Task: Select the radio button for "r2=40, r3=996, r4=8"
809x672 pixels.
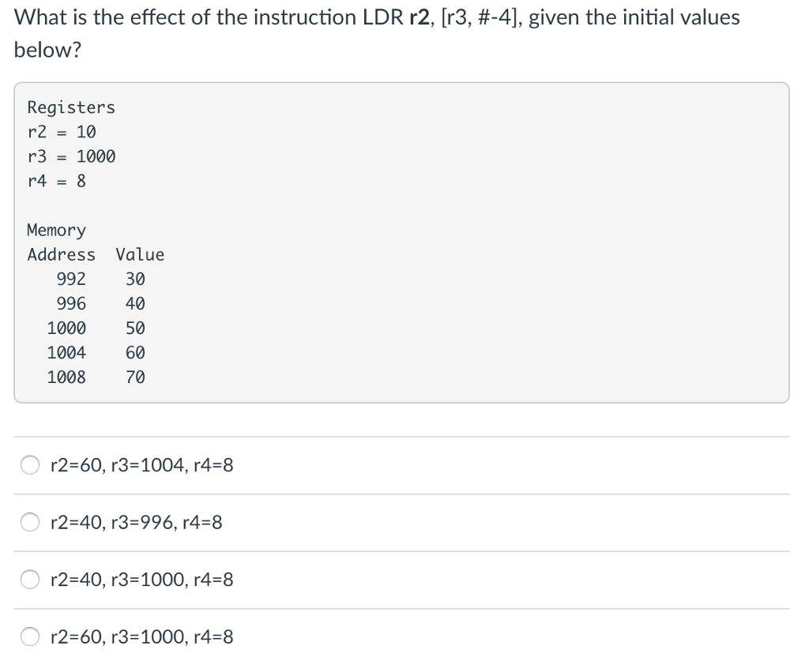Action: coord(29,522)
